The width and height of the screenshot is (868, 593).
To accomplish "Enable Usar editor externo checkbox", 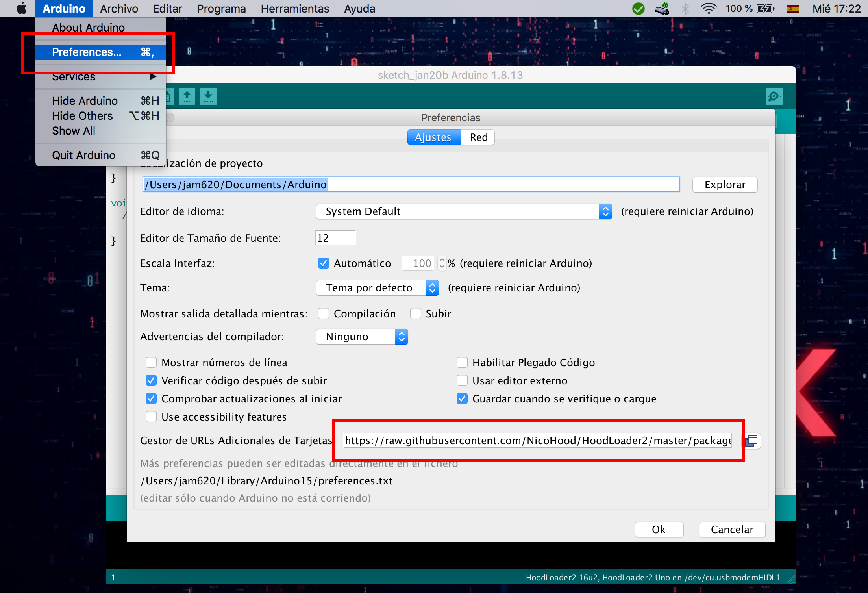I will point(462,380).
